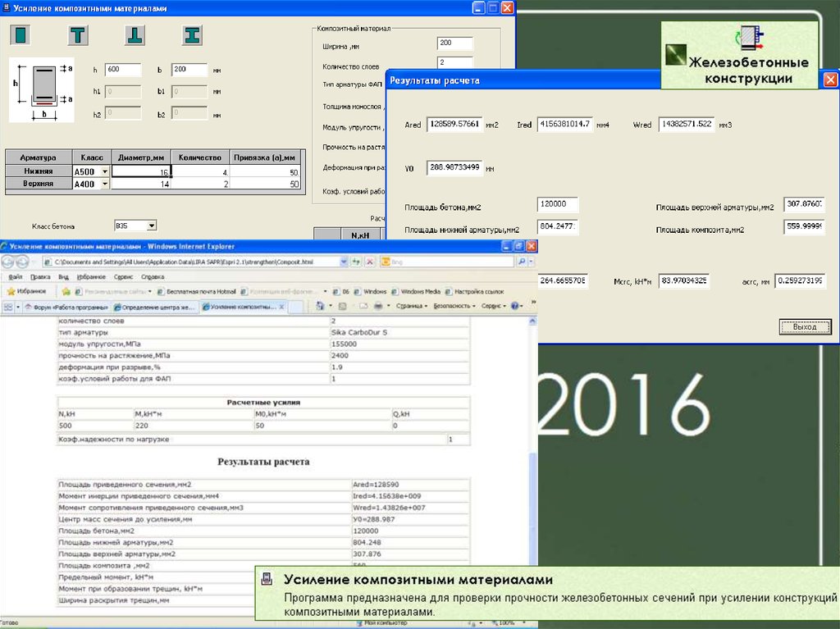This screenshot has height=629, width=840.
Task: Open the A500 rebar class dropdown
Action: tap(104, 172)
